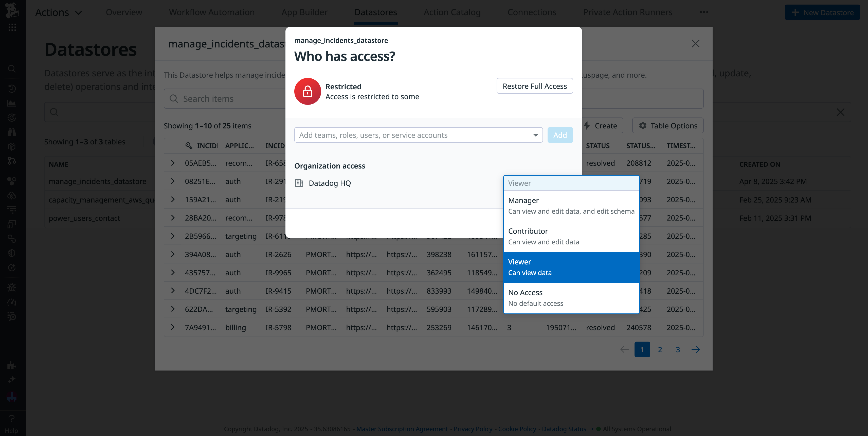Screen dimensions: 868x436
Task: Click the bug Error Tracking sidebar icon
Action: tap(12, 287)
